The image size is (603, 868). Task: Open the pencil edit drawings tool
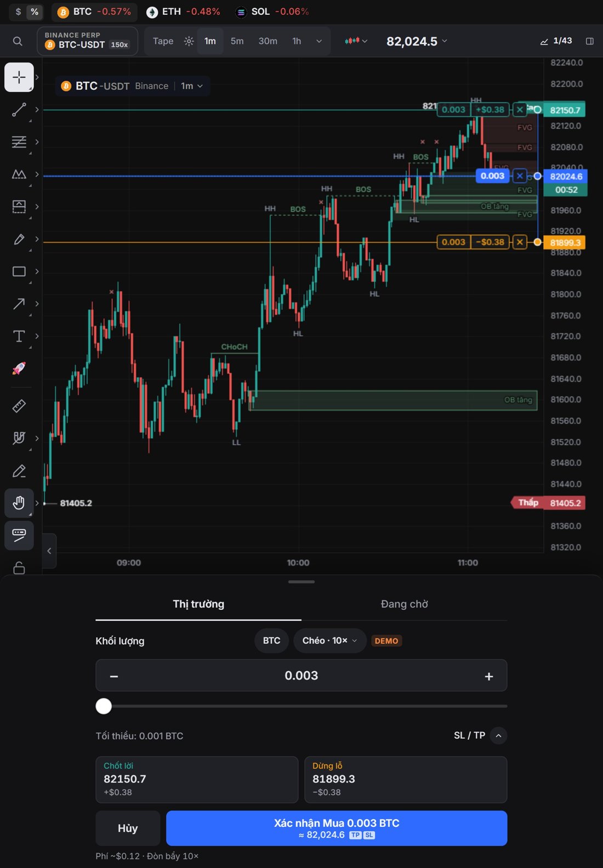pos(19,471)
